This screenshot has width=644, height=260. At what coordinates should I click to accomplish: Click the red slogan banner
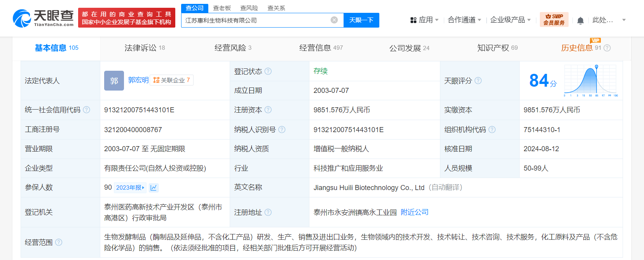click(127, 18)
